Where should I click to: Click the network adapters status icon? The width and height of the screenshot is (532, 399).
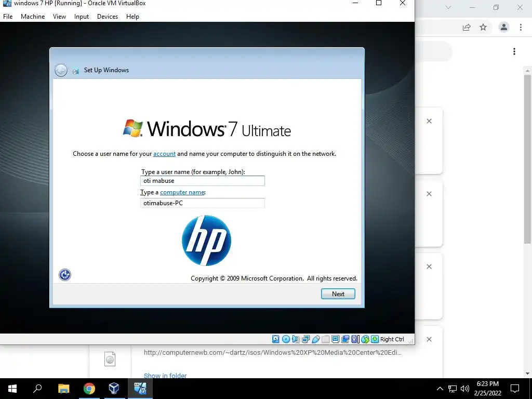(305, 339)
